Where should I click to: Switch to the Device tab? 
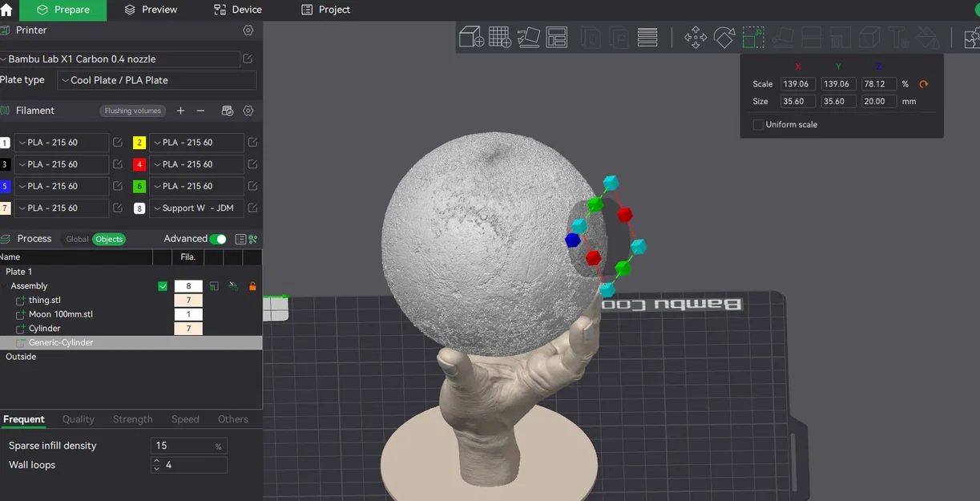coord(238,10)
